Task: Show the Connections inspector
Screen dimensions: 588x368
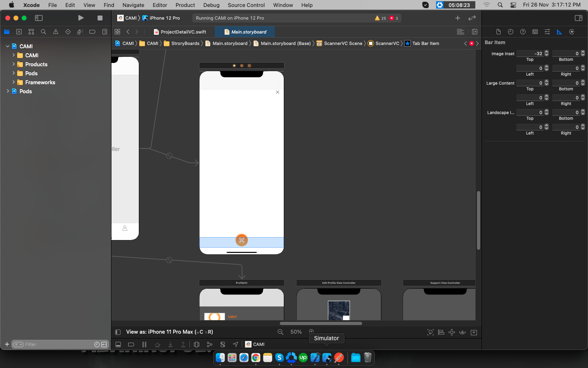Action: coord(572,32)
